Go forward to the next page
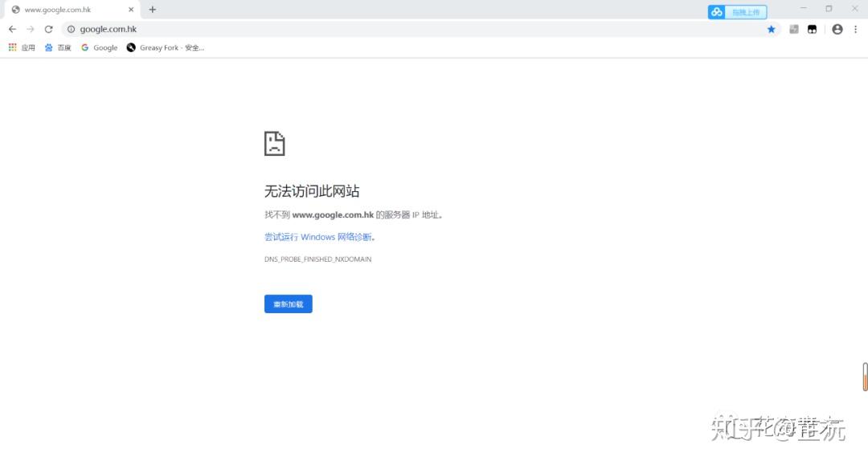Image resolution: width=868 pixels, height=465 pixels. click(31, 29)
